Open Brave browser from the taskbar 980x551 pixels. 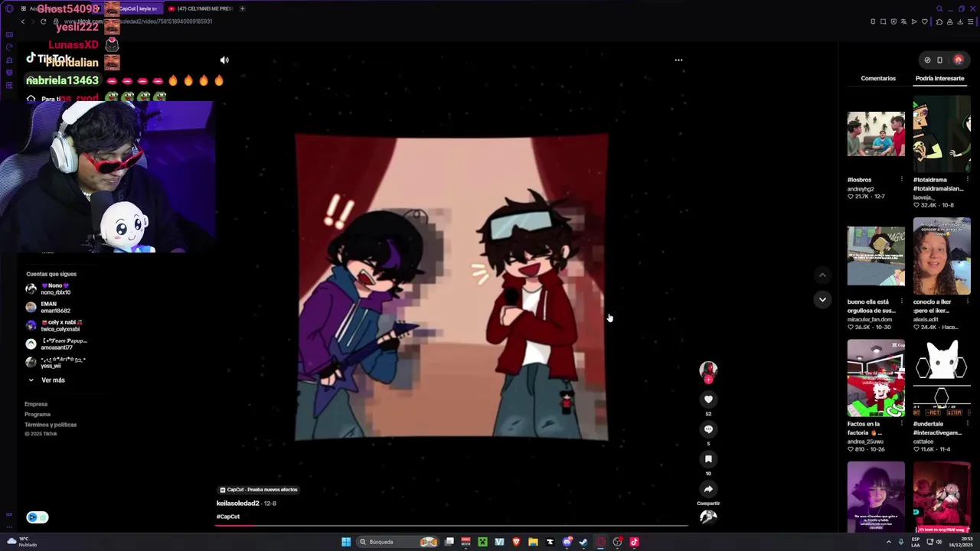(x=516, y=542)
